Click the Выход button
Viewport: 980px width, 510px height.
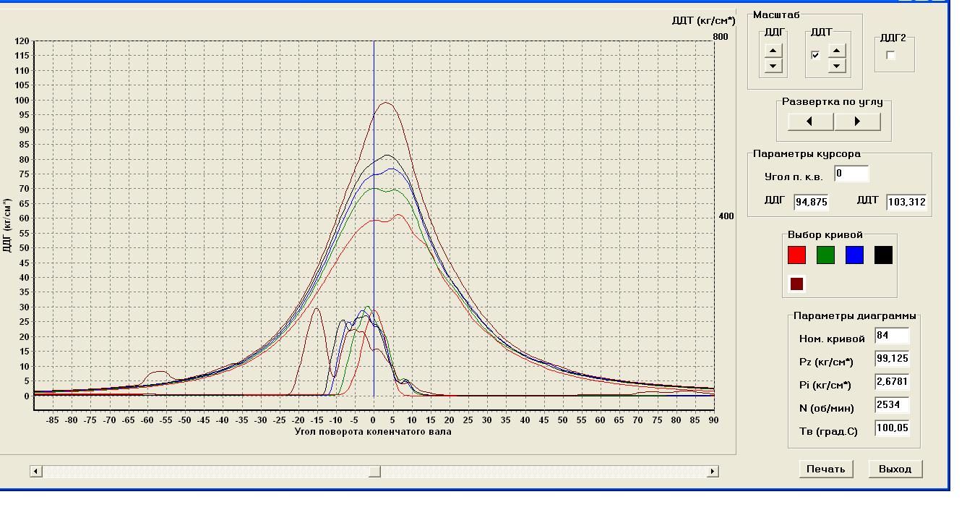(895, 469)
